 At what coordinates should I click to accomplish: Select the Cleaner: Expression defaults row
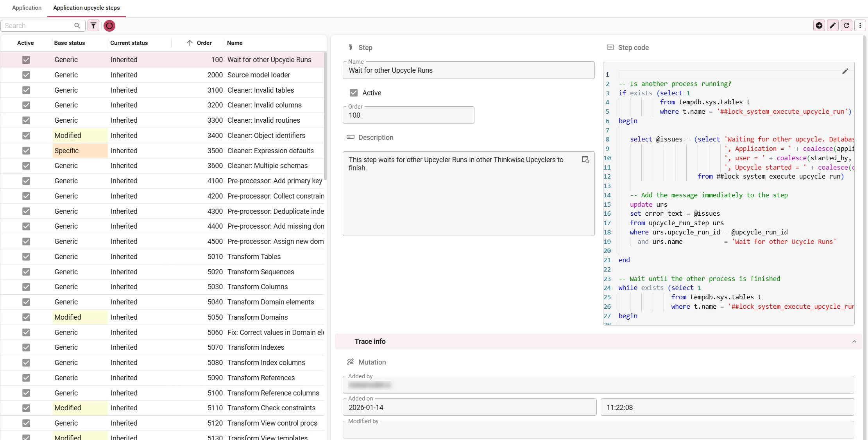(270, 151)
